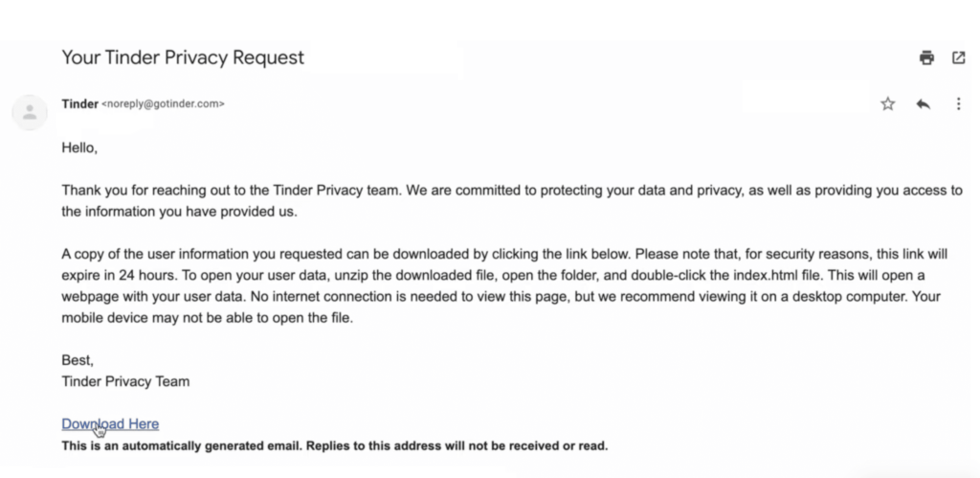
Task: Click the line the information you have provided us
Action: click(180, 212)
